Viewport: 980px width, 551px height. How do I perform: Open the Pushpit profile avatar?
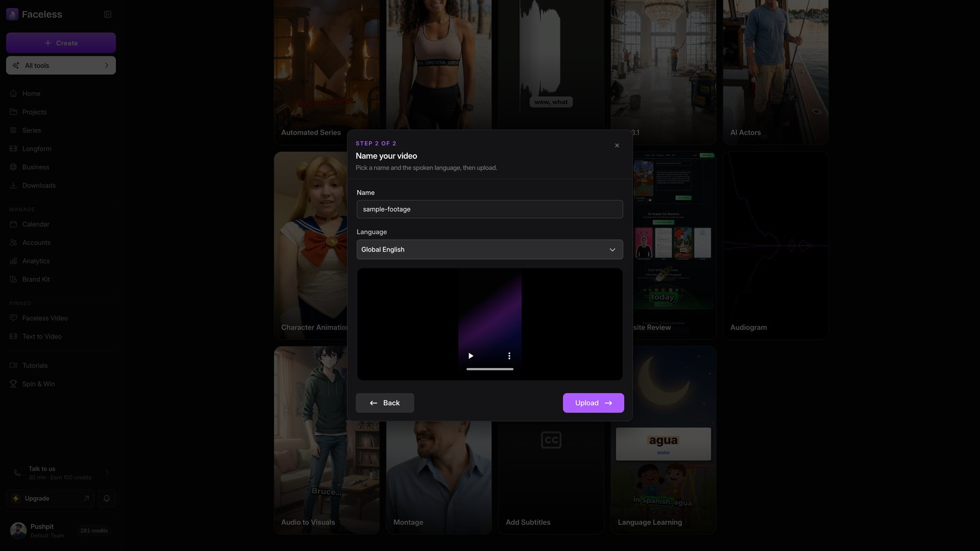(x=18, y=530)
